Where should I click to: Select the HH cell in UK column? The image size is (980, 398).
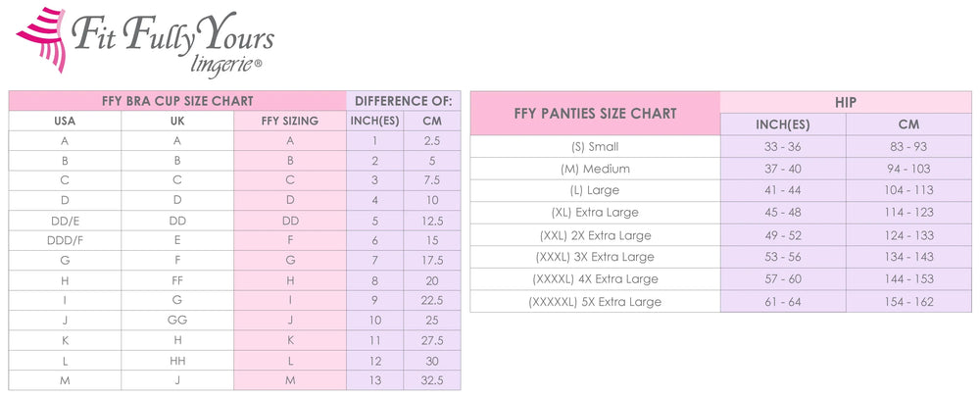point(177,361)
